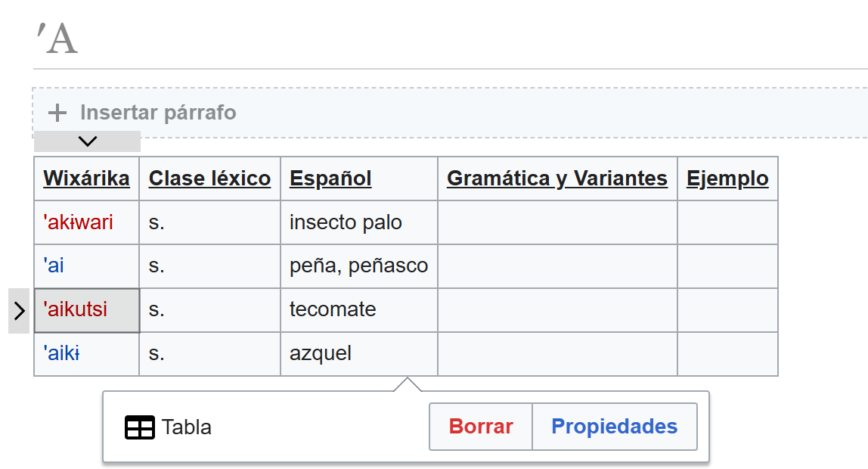Open the row options arrow beside 'aikutsi
Image resolution: width=868 pixels, height=469 pixels.
pyautogui.click(x=20, y=310)
